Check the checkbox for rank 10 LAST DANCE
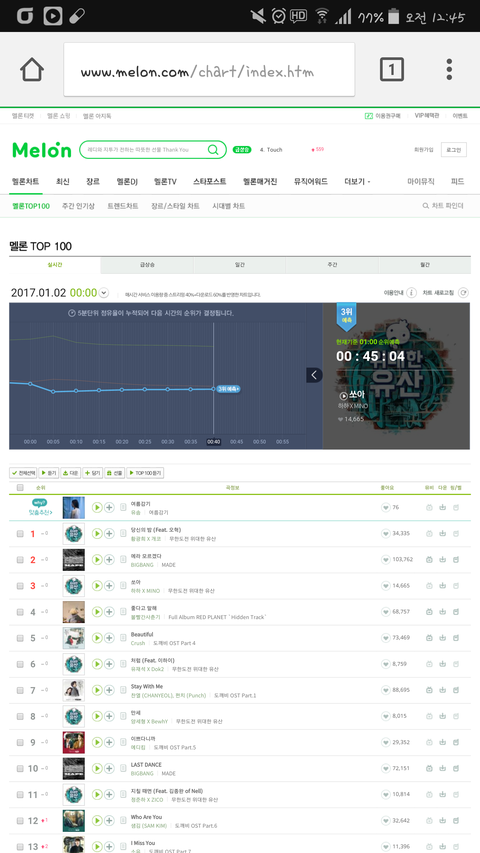The height and width of the screenshot is (853, 480). (20, 769)
